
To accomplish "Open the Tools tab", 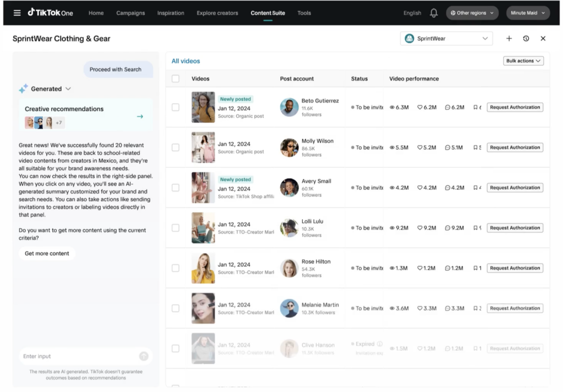I will point(304,13).
